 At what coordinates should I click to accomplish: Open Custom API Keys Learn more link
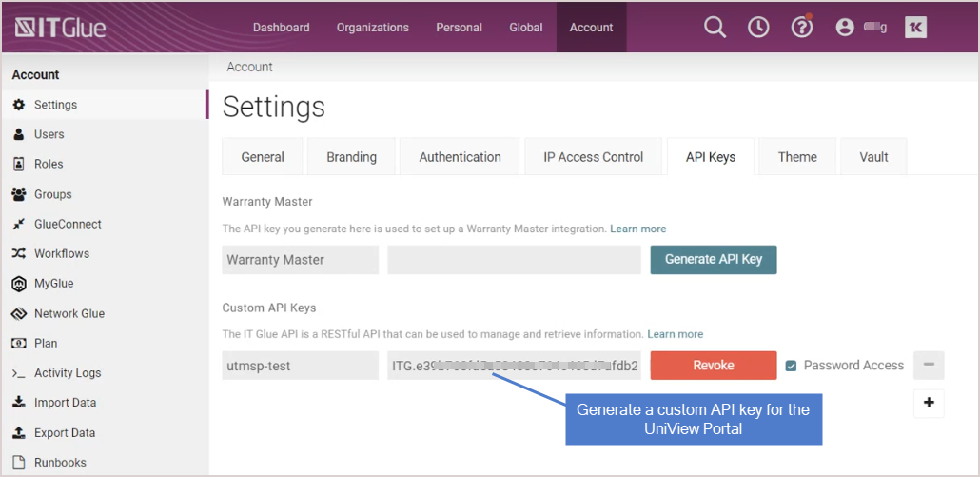(x=675, y=334)
